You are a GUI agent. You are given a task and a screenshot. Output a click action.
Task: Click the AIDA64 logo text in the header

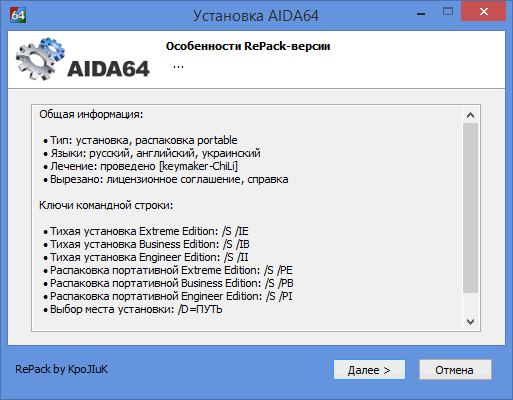[108, 69]
